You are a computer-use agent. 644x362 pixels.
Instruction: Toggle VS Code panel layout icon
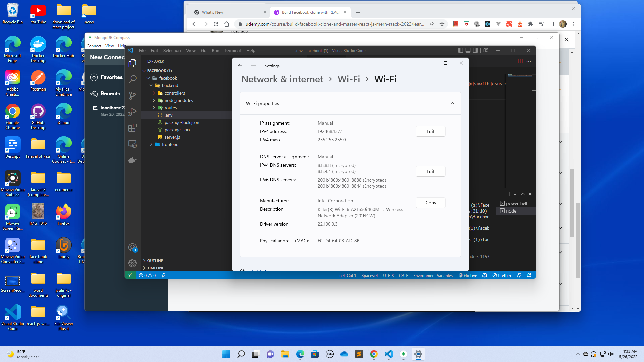coord(468,50)
